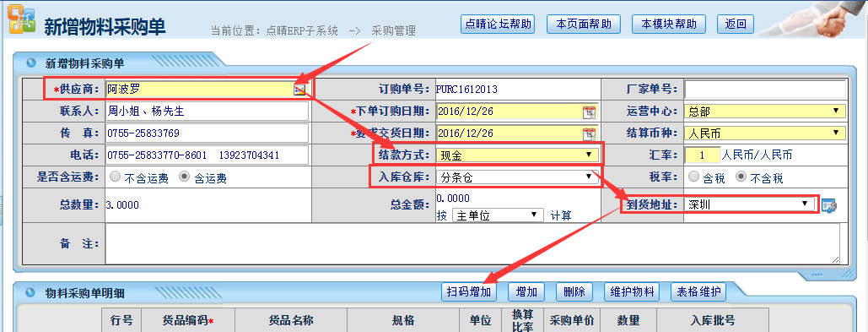The width and height of the screenshot is (868, 332).
Task: Expand the 运营中心 dropdown
Action: coord(765,112)
